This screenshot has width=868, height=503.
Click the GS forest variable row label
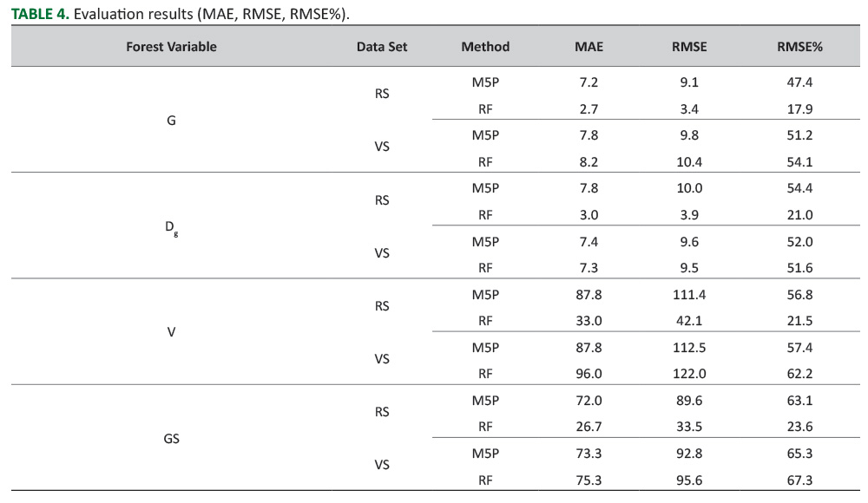pos(171,439)
